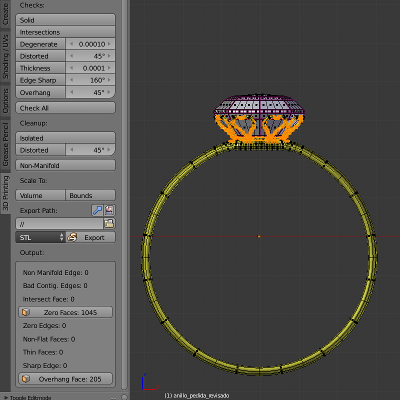
Task: Run the Intersections check
Action: (x=65, y=32)
